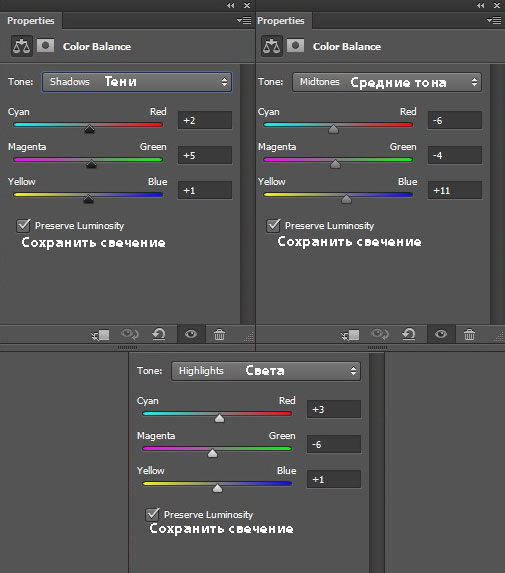Open the Highlights tone dropdown
Screen dimensions: 505x573
[266, 371]
